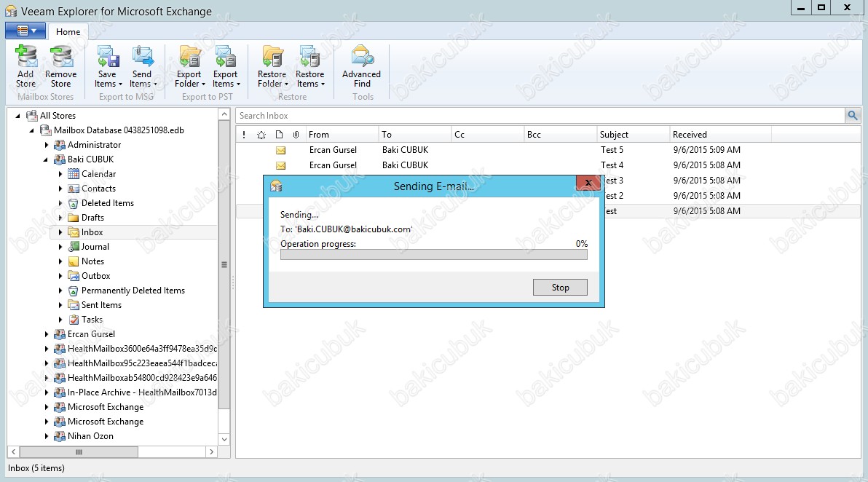Collapse the All Stores tree node
This screenshot has width=868, height=482.
coord(17,116)
